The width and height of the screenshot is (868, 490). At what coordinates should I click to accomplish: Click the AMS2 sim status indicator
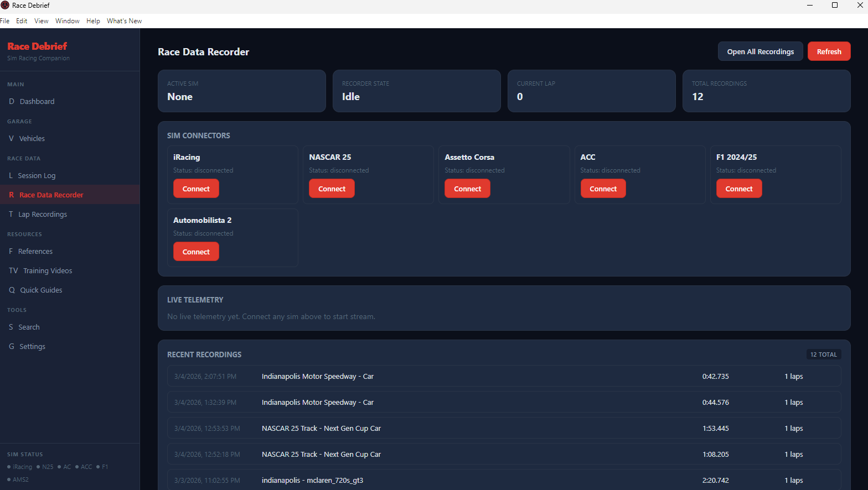click(18, 479)
